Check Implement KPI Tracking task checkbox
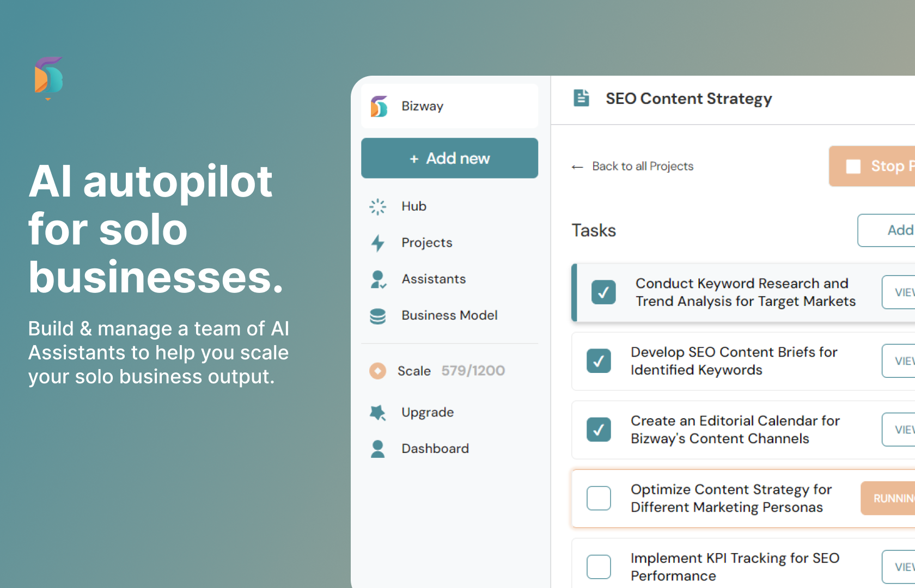Image resolution: width=915 pixels, height=588 pixels. point(599,567)
